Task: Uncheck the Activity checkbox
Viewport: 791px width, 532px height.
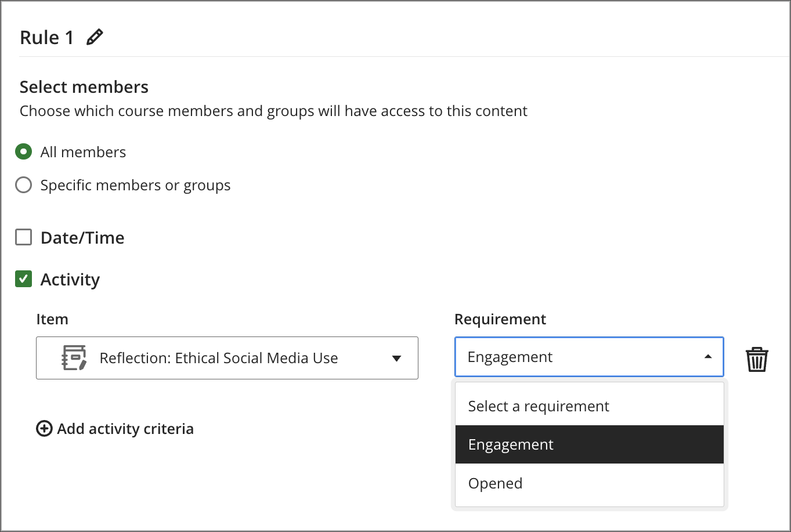Action: click(x=23, y=279)
